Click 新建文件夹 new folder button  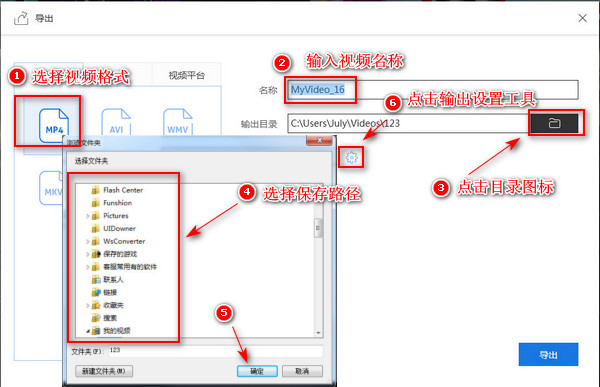point(104,371)
